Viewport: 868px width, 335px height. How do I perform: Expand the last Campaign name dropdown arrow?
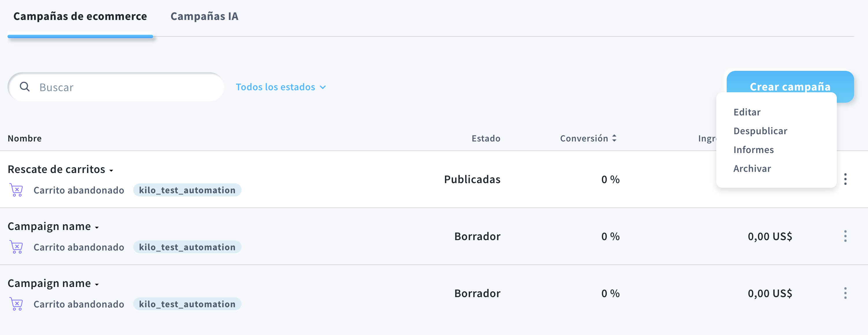pyautogui.click(x=97, y=285)
